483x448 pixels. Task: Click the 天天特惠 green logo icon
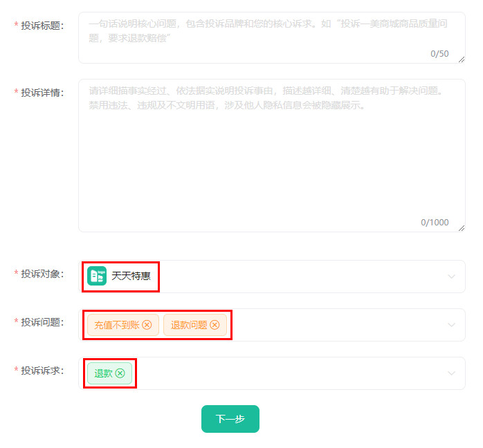97,276
